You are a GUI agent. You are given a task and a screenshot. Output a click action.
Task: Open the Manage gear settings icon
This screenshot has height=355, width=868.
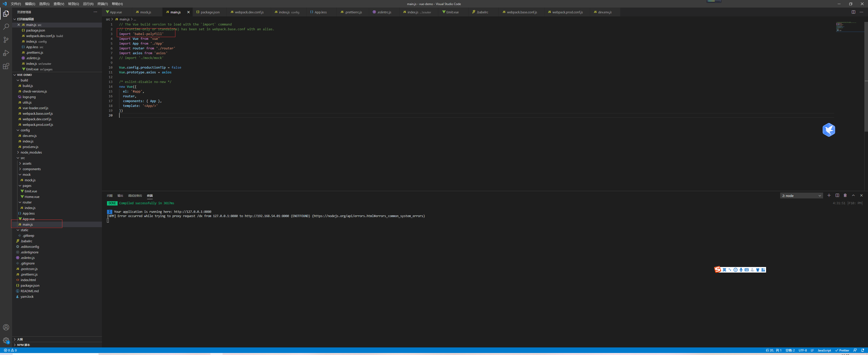6,341
